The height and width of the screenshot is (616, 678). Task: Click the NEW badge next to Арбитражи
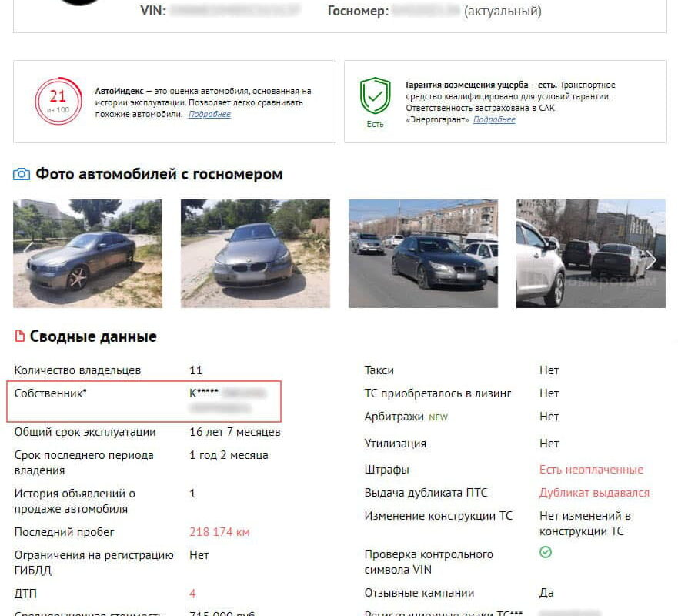pos(438,417)
